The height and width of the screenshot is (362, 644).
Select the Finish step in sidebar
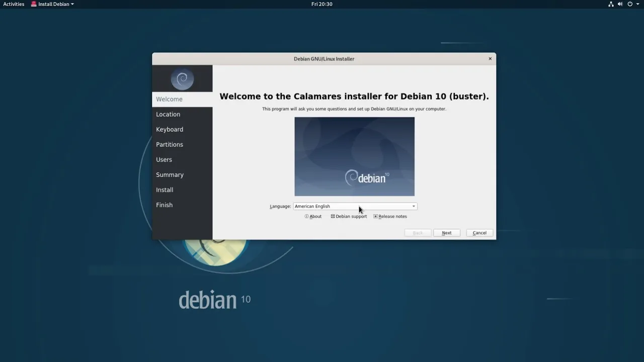(182, 205)
